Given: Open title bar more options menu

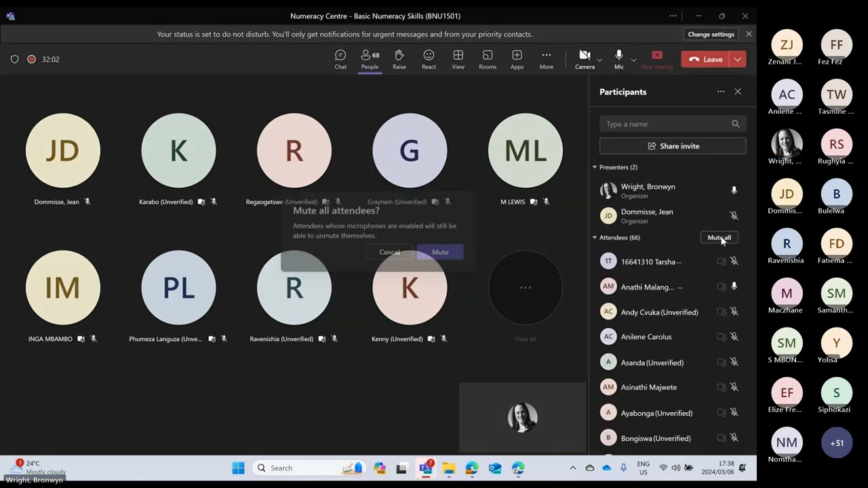Looking at the screenshot, I should pos(673,16).
